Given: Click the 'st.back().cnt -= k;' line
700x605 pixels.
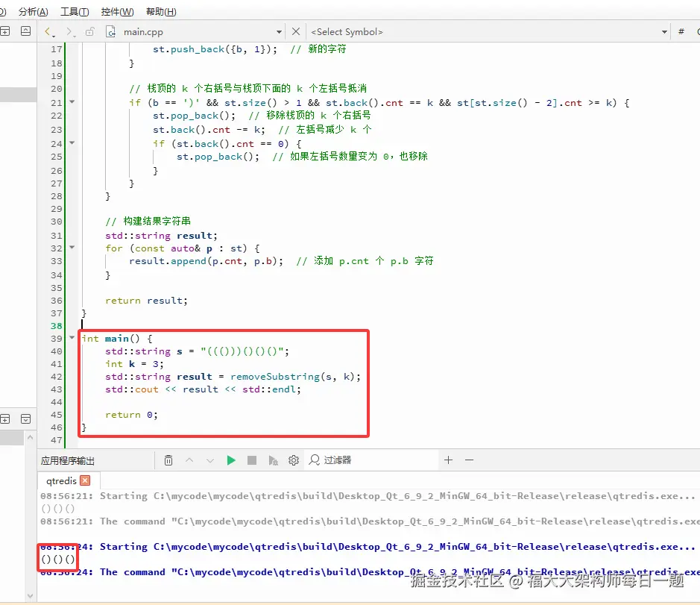Looking at the screenshot, I should [x=209, y=130].
